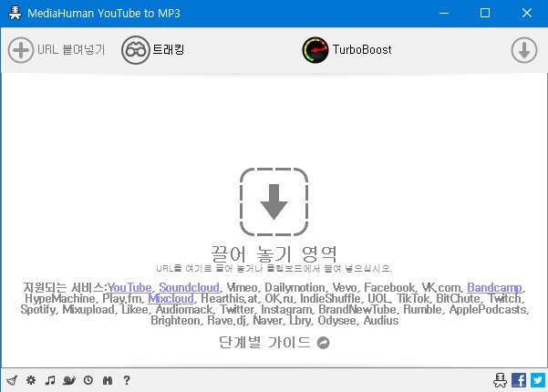Toggle the snail speed-limit icon

(x=69, y=380)
